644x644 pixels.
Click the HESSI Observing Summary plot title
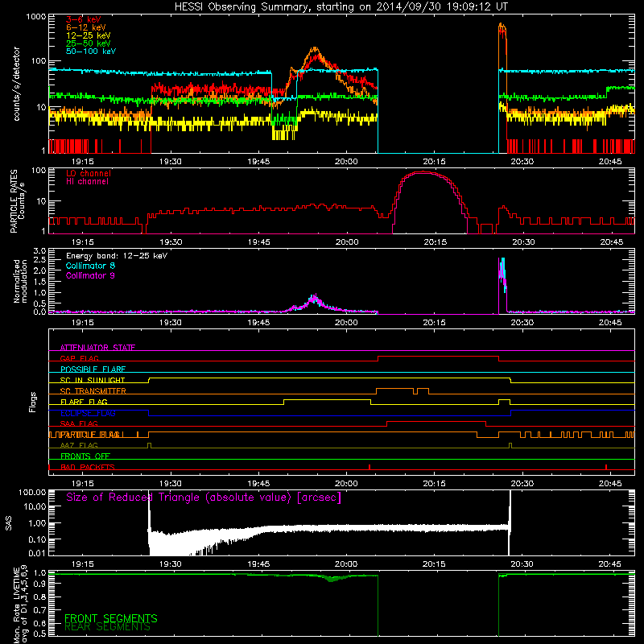click(x=341, y=7)
